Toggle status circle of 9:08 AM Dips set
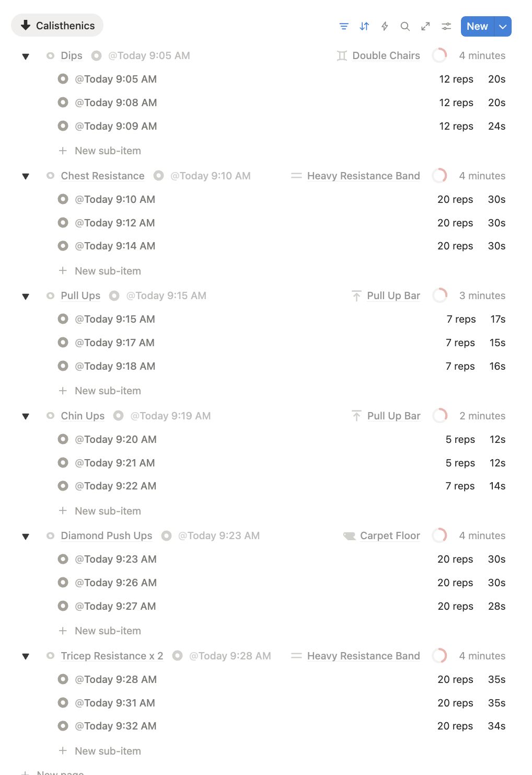Image resolution: width=532 pixels, height=775 pixels. (x=63, y=102)
